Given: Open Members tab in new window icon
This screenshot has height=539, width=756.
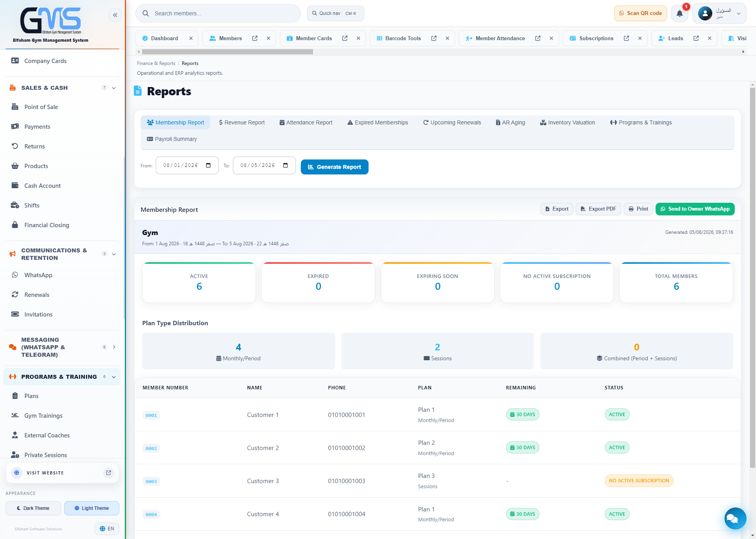Looking at the screenshot, I should click(255, 38).
